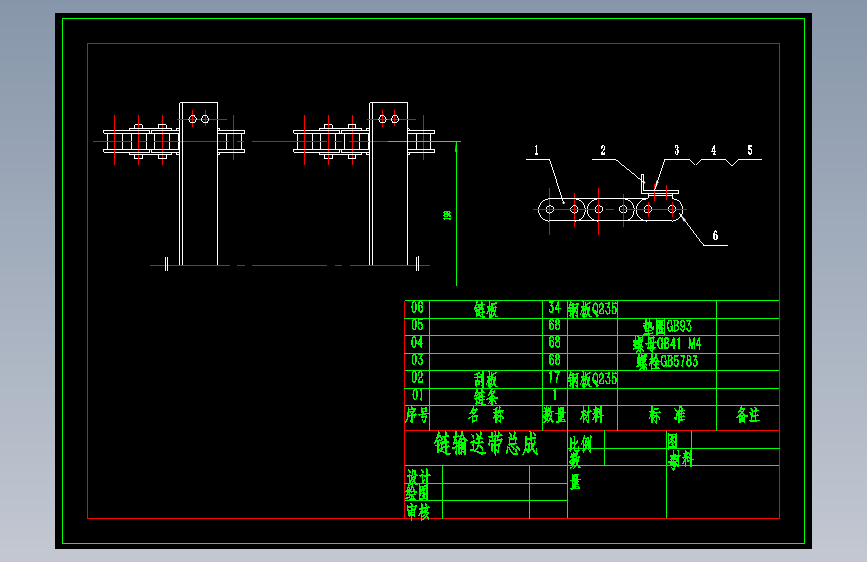Image resolution: width=867 pixels, height=562 pixels.
Task: Click quantity 68 in row 03
Action: tap(554, 361)
